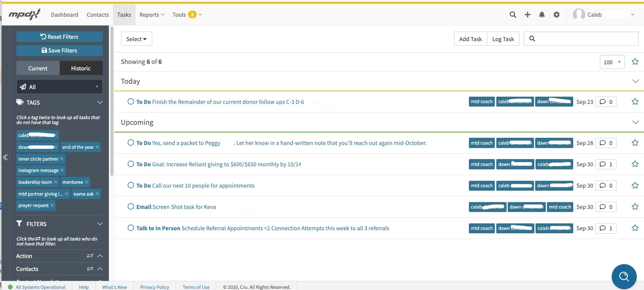Viewport: 644px width, 290px height.
Task: Remove the 'prayer request' tag
Action: tap(52, 206)
